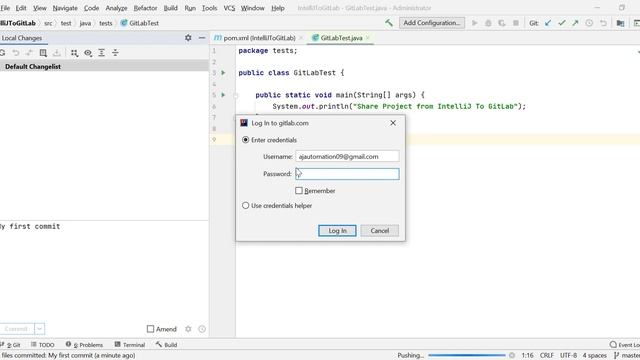Select the Enter credentials radio button
The height and width of the screenshot is (360, 640).
tap(245, 140)
